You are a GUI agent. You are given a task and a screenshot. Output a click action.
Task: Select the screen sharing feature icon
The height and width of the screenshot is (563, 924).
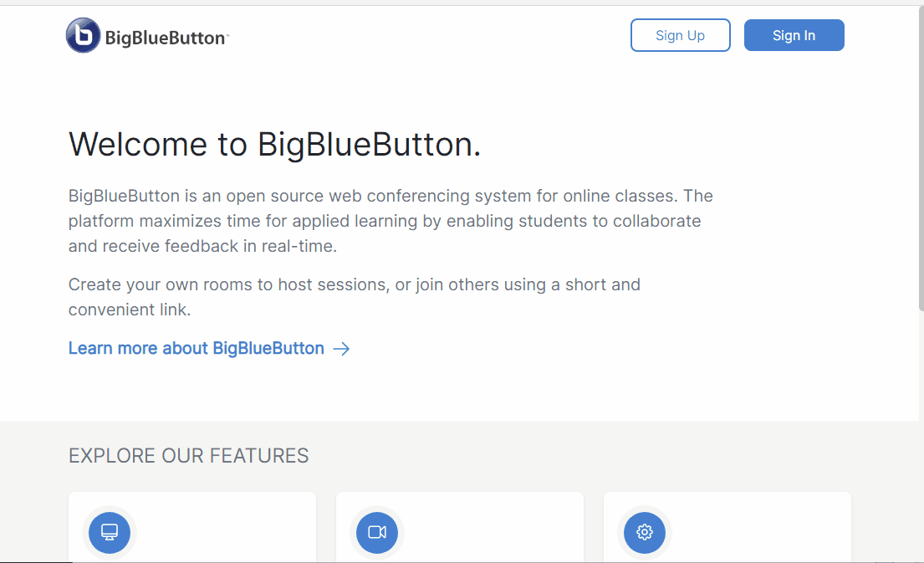pos(109,532)
